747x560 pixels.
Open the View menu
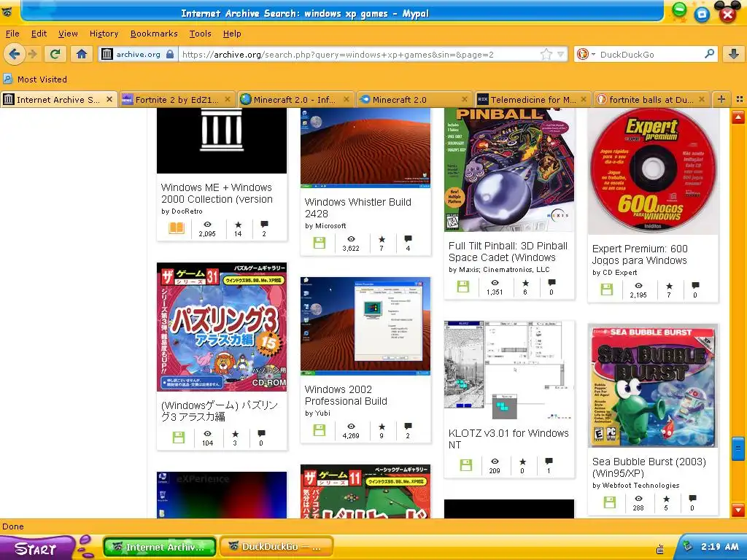click(x=68, y=34)
